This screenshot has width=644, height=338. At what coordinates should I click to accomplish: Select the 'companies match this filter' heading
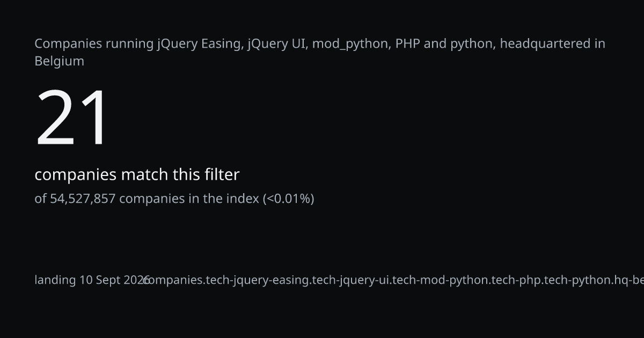tap(137, 174)
